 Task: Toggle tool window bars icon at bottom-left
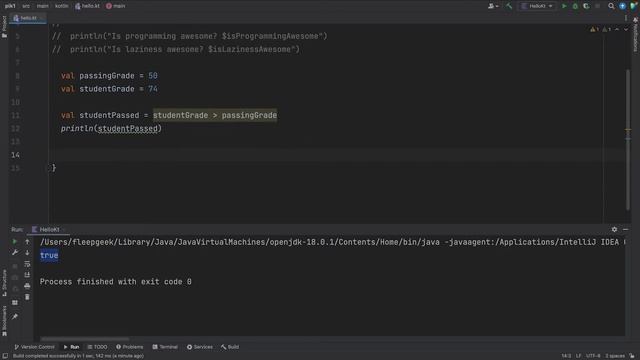point(5,356)
